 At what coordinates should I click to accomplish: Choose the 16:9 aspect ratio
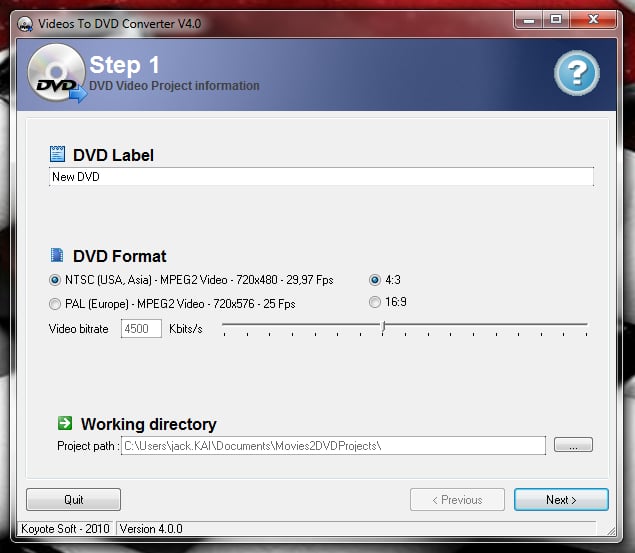pyautogui.click(x=388, y=302)
